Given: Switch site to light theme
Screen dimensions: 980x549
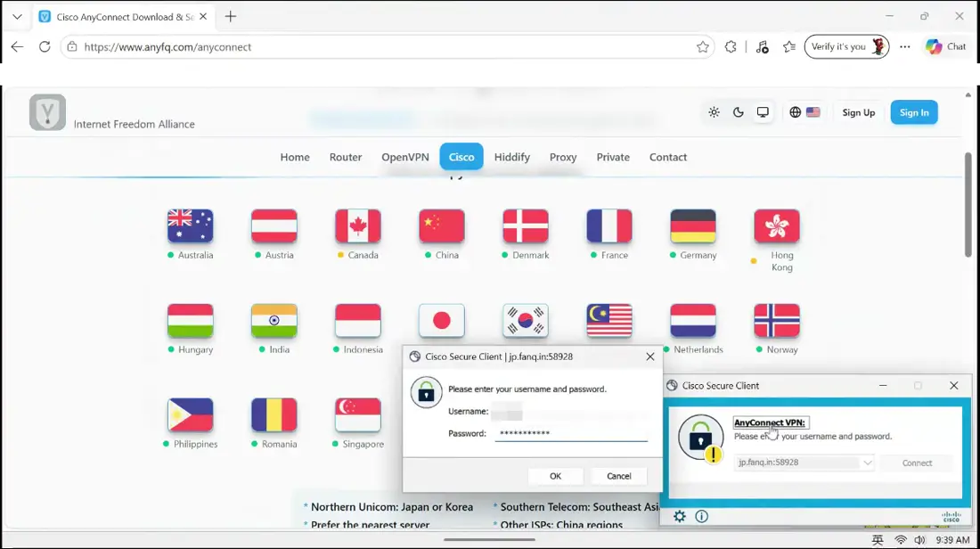Looking at the screenshot, I should [714, 112].
